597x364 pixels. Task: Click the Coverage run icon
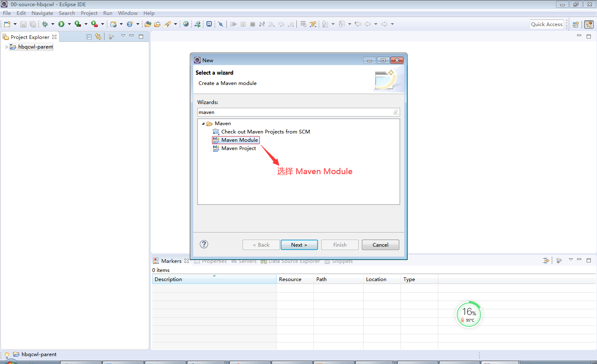point(78,24)
